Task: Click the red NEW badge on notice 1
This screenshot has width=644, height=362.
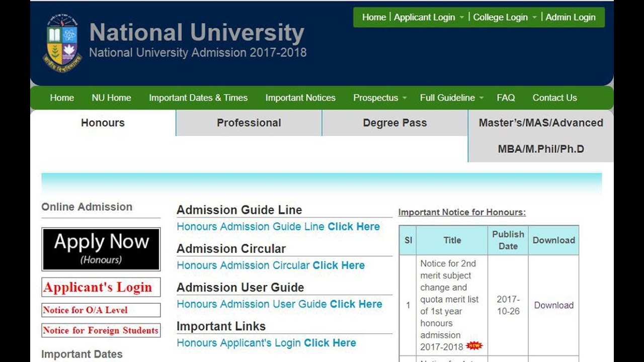Action: (x=474, y=346)
